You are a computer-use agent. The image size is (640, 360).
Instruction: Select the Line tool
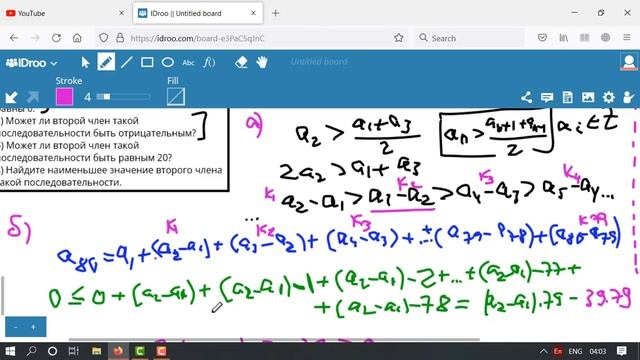pos(127,62)
